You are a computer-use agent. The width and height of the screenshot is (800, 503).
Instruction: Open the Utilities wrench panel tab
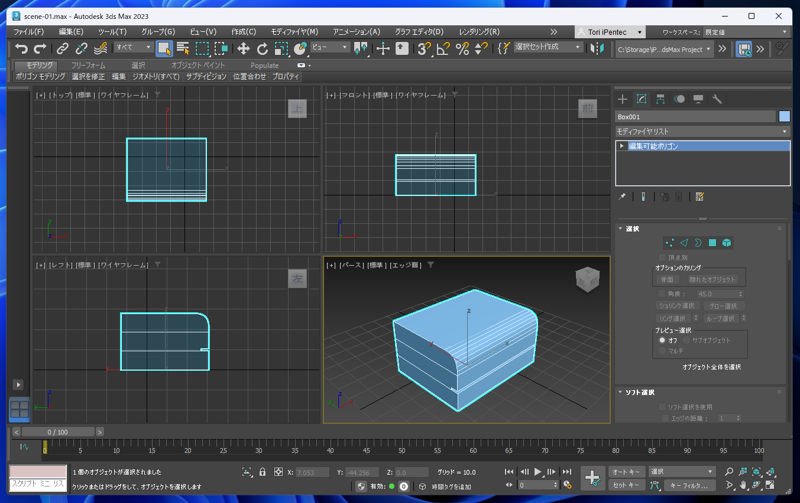tap(717, 99)
